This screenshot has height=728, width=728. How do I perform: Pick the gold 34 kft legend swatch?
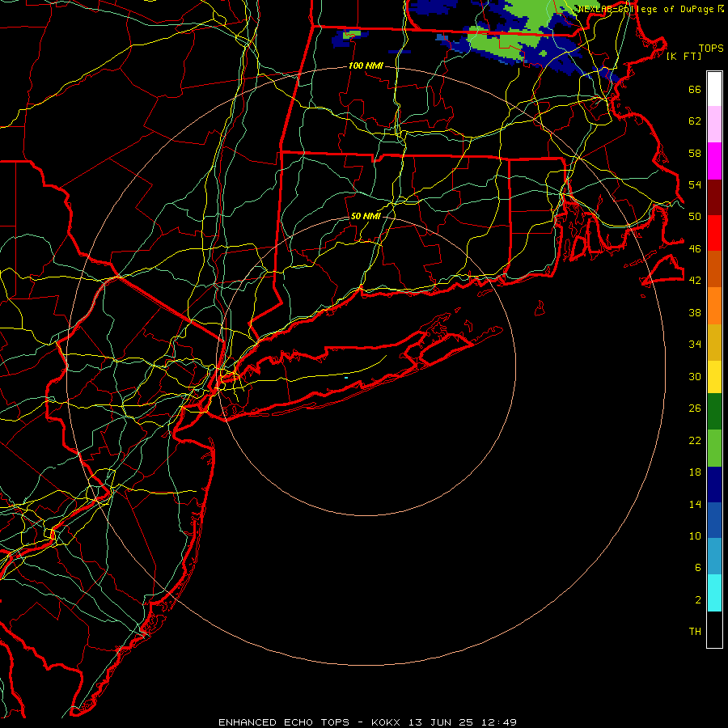click(x=714, y=342)
